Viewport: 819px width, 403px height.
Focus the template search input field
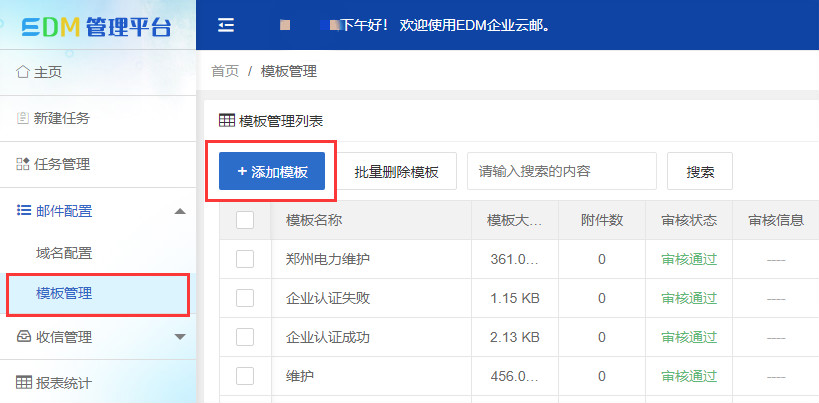pyautogui.click(x=561, y=171)
